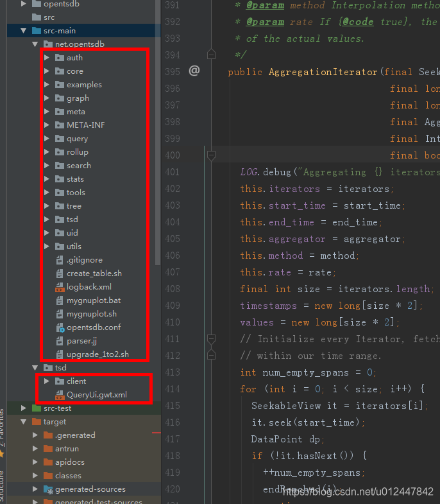Select the opentsdb folder at tree top
The height and width of the screenshot is (504, 440).
pos(62,4)
